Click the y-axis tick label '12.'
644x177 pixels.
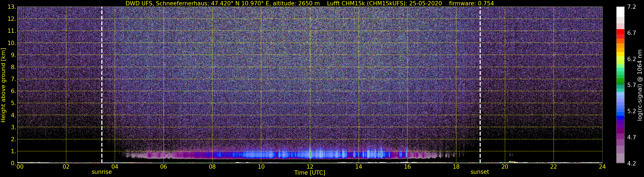coord(12,19)
